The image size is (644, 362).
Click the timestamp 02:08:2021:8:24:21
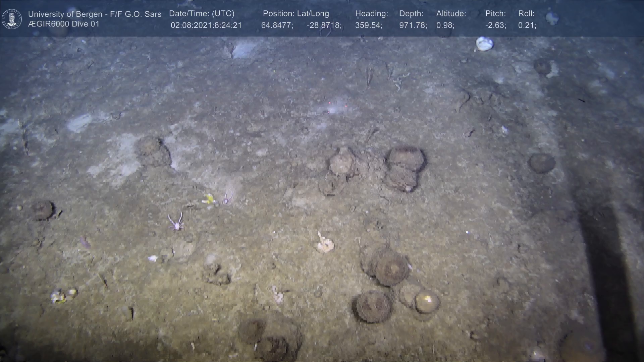tap(206, 25)
